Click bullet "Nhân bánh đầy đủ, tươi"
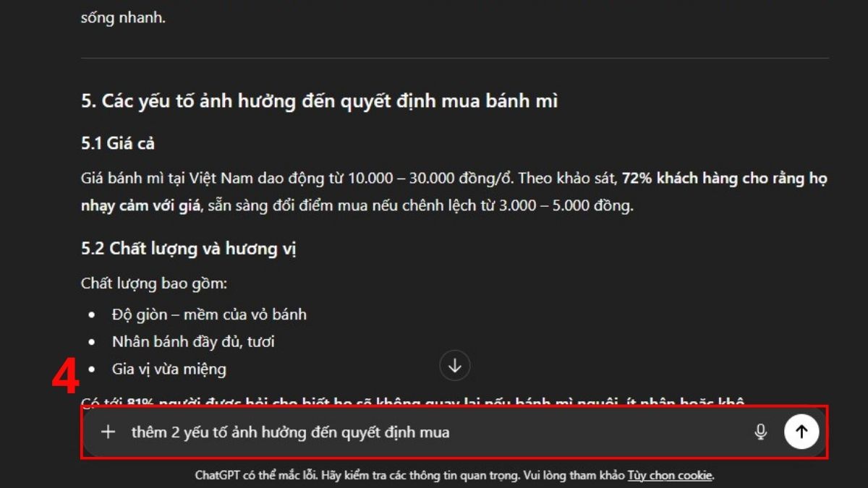This screenshot has width=868, height=488. click(193, 341)
